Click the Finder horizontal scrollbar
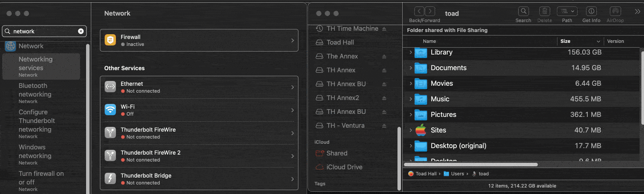The width and height of the screenshot is (644, 194). click(x=471, y=165)
